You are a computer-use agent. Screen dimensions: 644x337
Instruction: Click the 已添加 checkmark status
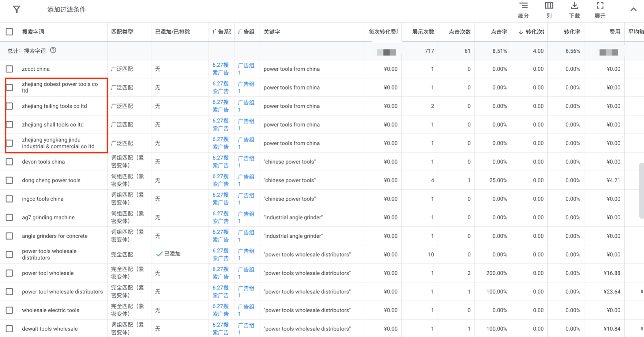pos(168,254)
